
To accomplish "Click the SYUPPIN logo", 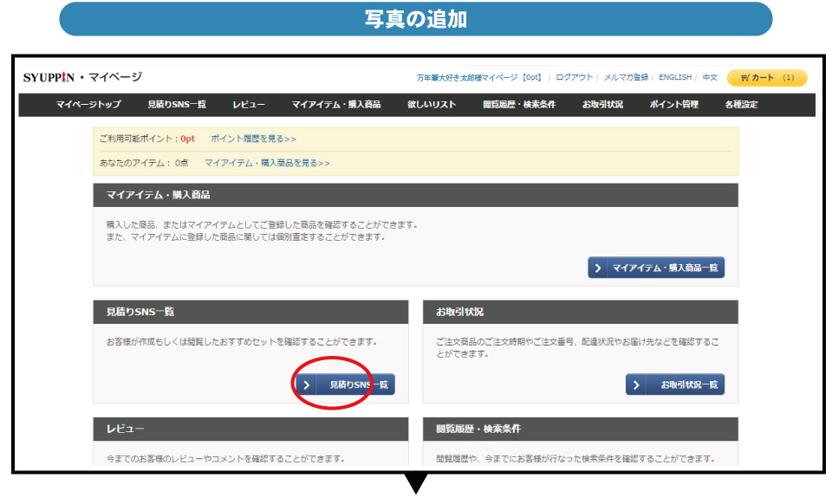I will tap(49, 77).
